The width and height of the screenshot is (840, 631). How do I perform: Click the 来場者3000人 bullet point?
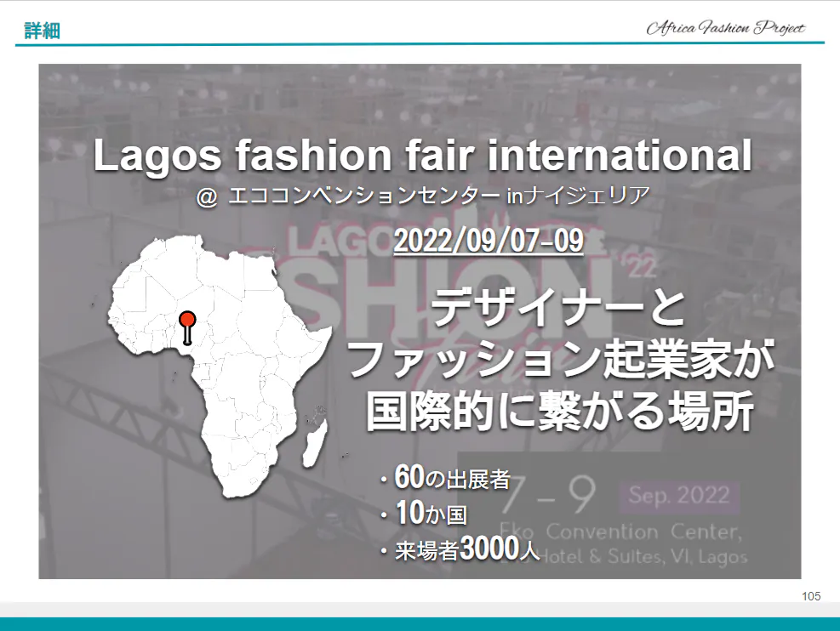[x=460, y=551]
